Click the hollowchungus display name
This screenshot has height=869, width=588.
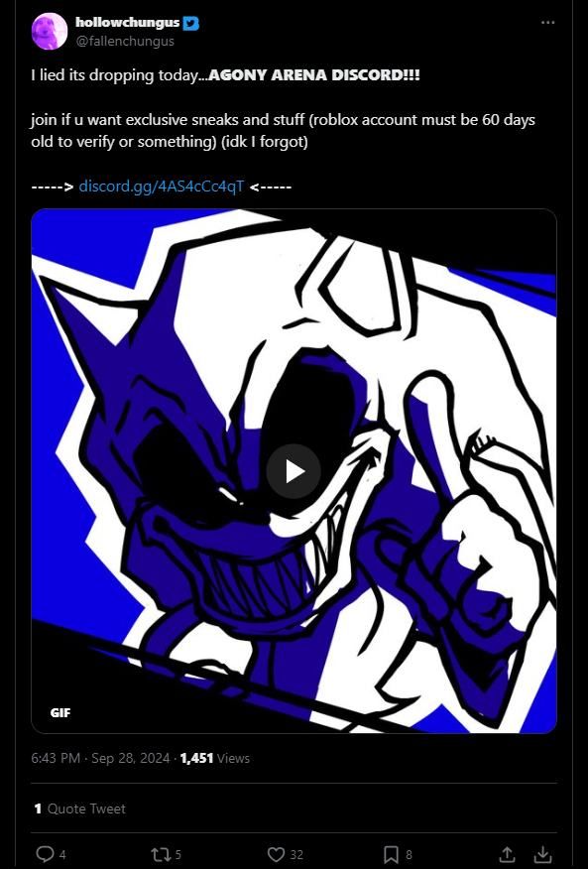coord(128,22)
